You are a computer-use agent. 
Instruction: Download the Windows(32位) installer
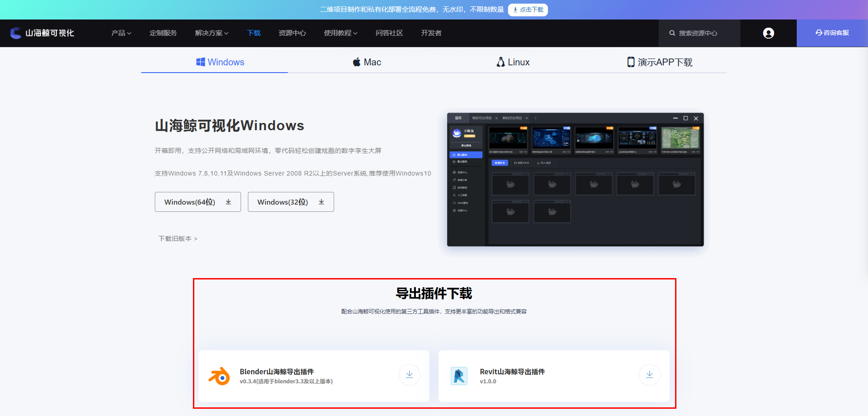click(291, 202)
